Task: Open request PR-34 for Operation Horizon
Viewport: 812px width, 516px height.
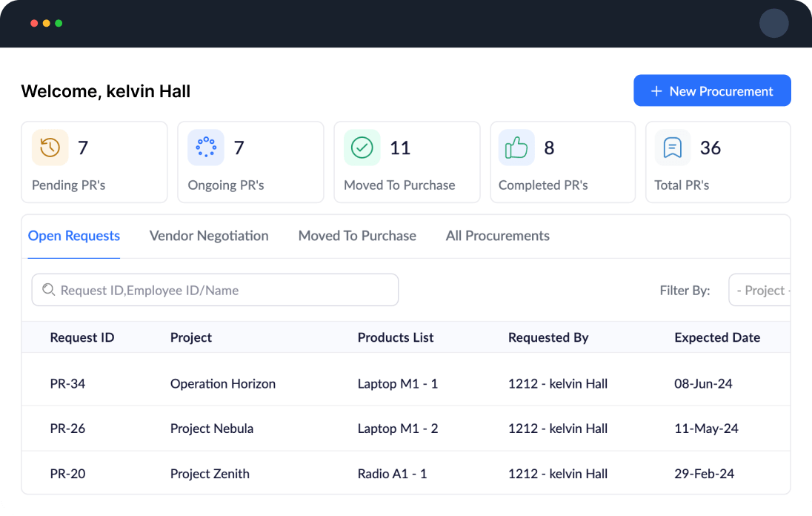Action: point(222,383)
